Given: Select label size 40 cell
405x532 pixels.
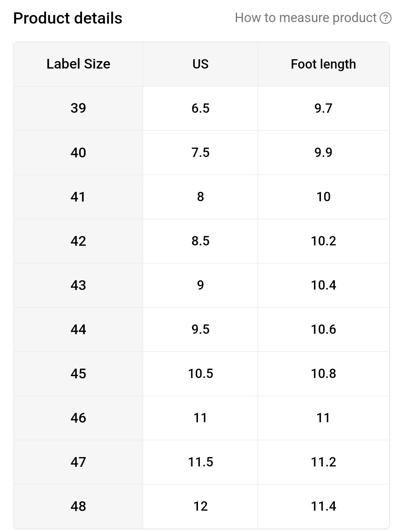Looking at the screenshot, I should pos(78,152).
